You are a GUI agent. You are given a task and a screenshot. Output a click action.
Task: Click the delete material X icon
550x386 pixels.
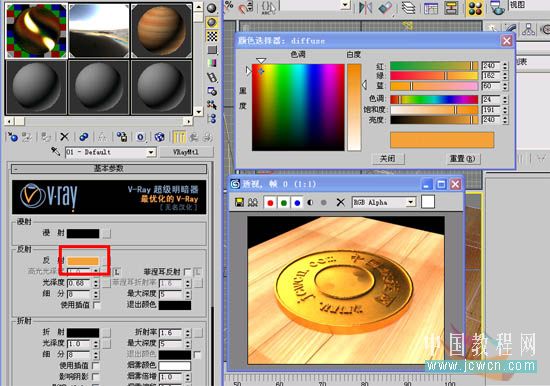pyautogui.click(x=64, y=137)
